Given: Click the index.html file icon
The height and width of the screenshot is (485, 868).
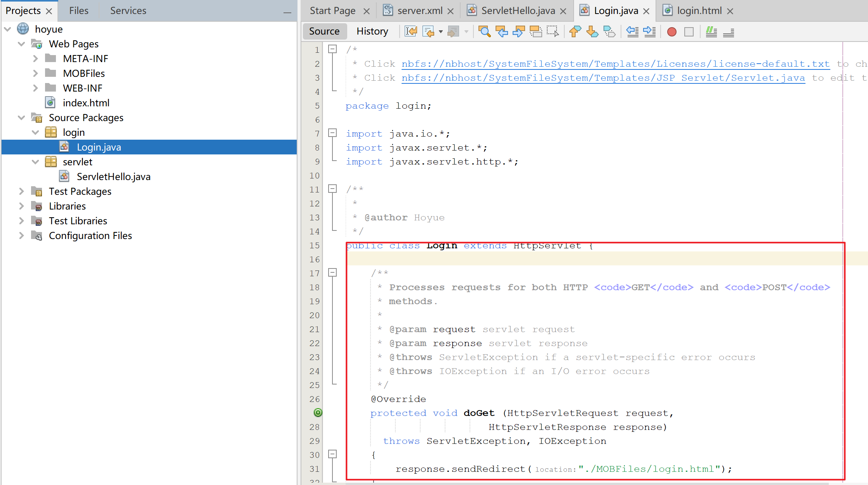Looking at the screenshot, I should (50, 103).
